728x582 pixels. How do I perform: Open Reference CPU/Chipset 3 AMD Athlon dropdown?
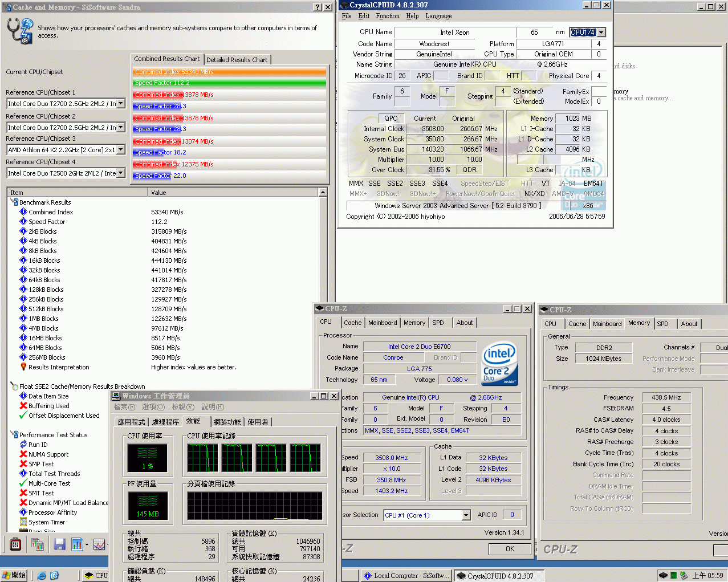pyautogui.click(x=121, y=150)
